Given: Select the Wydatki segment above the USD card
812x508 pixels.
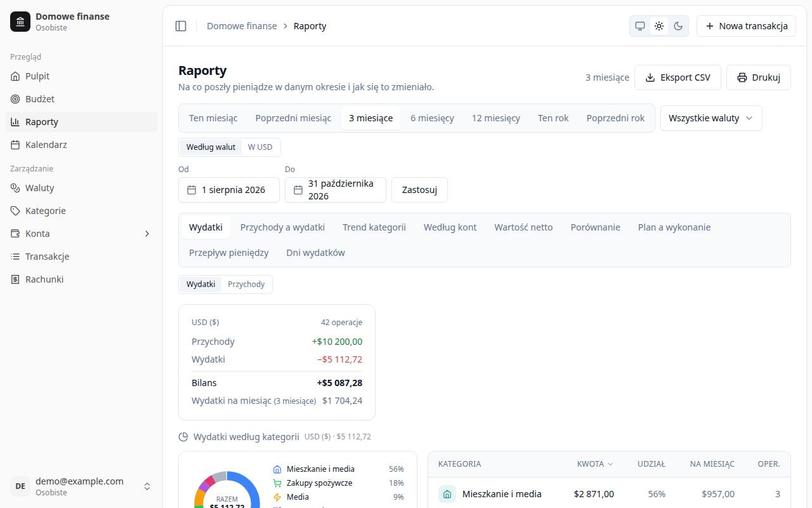Looking at the screenshot, I should pos(200,284).
